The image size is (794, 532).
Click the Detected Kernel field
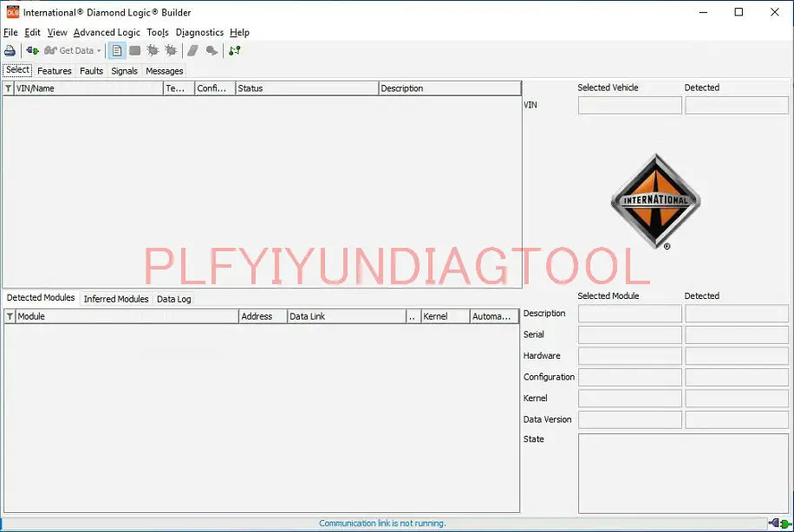pos(737,399)
